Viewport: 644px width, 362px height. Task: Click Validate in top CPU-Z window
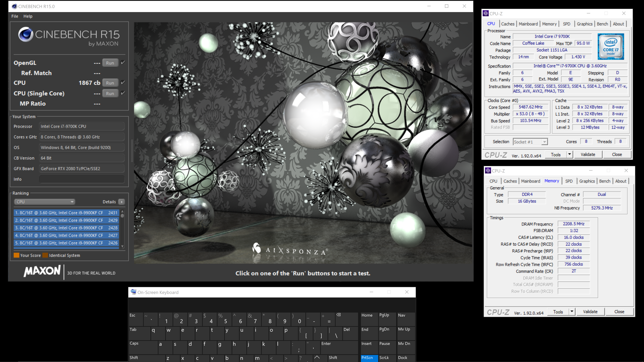pos(588,155)
